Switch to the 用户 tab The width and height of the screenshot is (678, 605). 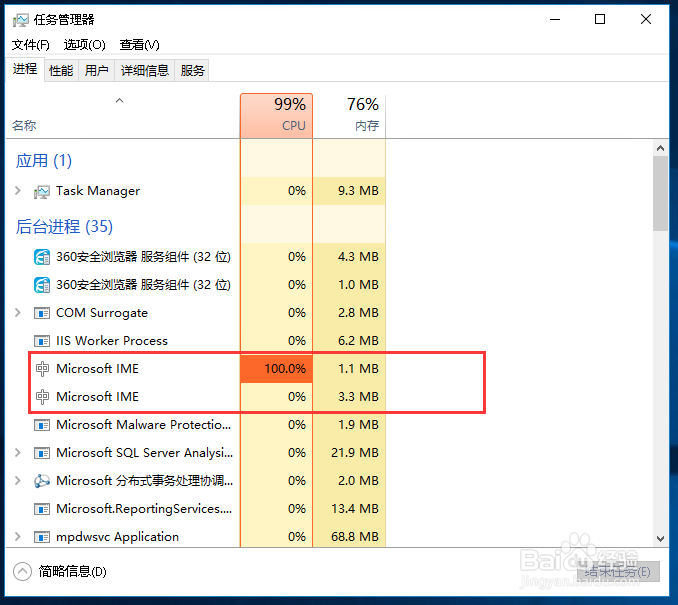[x=96, y=70]
